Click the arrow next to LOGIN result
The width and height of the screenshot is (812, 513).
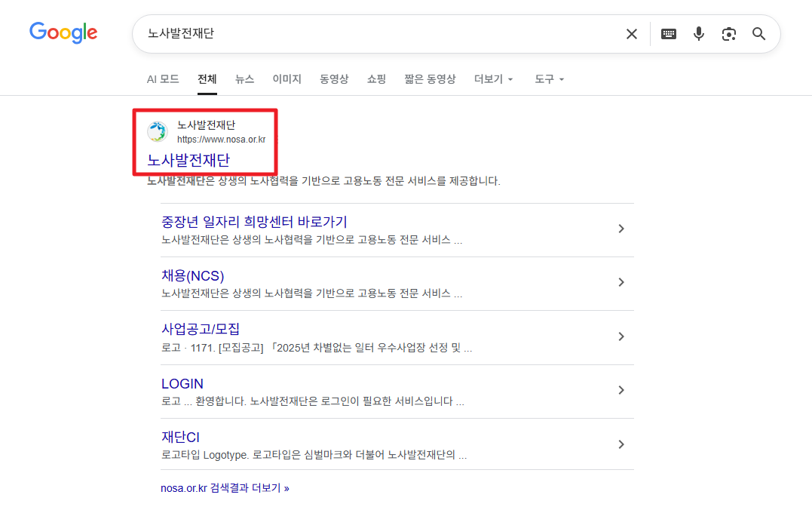point(621,390)
